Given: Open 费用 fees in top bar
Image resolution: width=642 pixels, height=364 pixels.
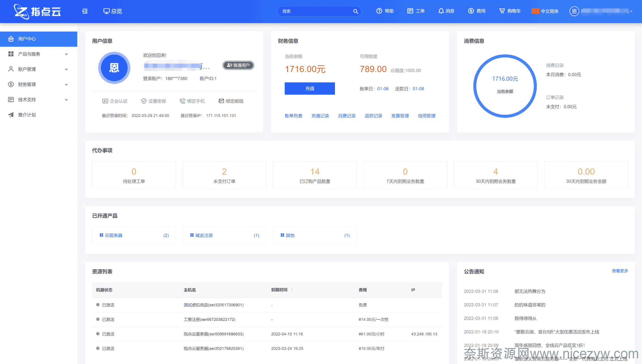Looking at the screenshot, I should [x=477, y=11].
